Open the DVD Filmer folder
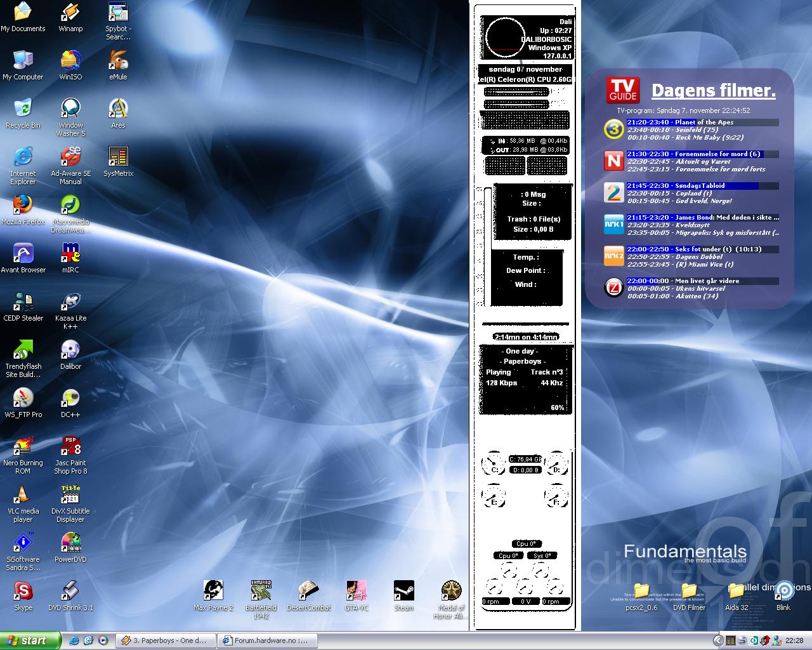812x650 pixels. pyautogui.click(x=689, y=597)
